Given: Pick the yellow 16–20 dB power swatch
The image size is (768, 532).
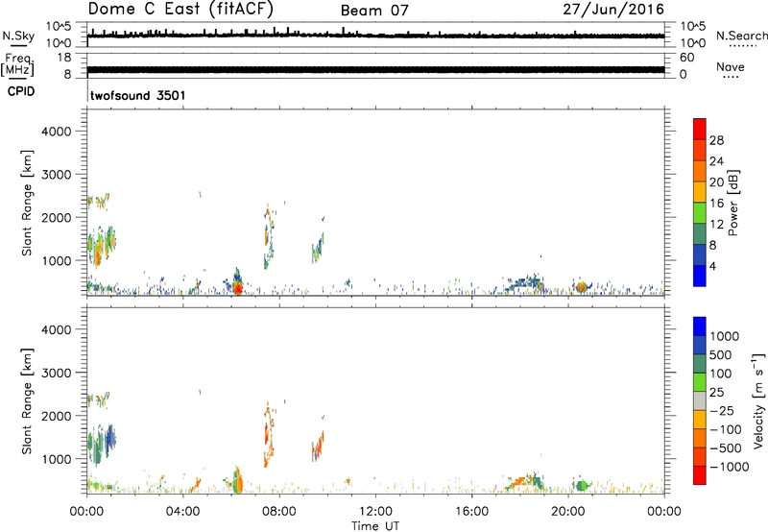Looking at the screenshot, I should point(700,191).
